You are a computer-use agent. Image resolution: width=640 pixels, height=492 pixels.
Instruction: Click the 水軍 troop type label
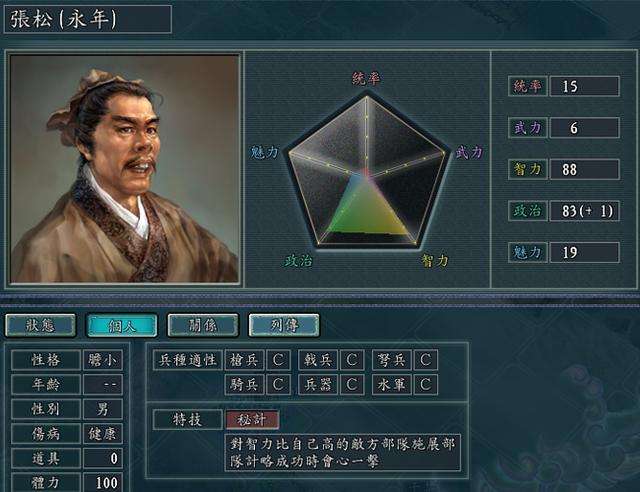392,385
